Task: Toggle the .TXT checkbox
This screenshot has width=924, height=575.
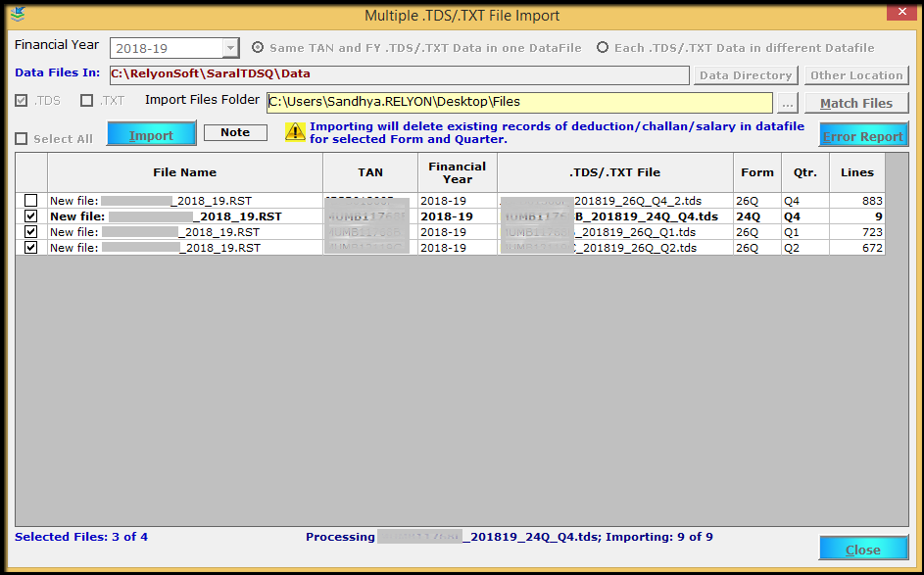Action: (86, 101)
